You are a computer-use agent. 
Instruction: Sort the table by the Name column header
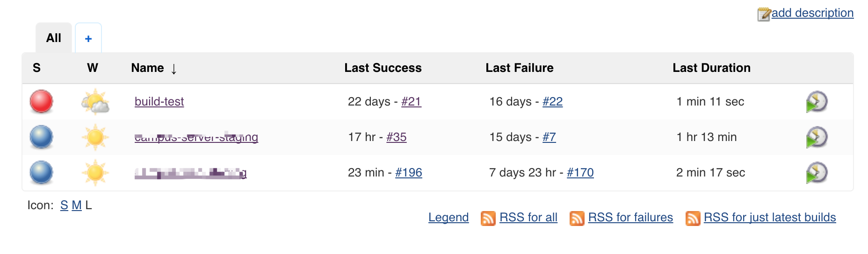pos(147,68)
